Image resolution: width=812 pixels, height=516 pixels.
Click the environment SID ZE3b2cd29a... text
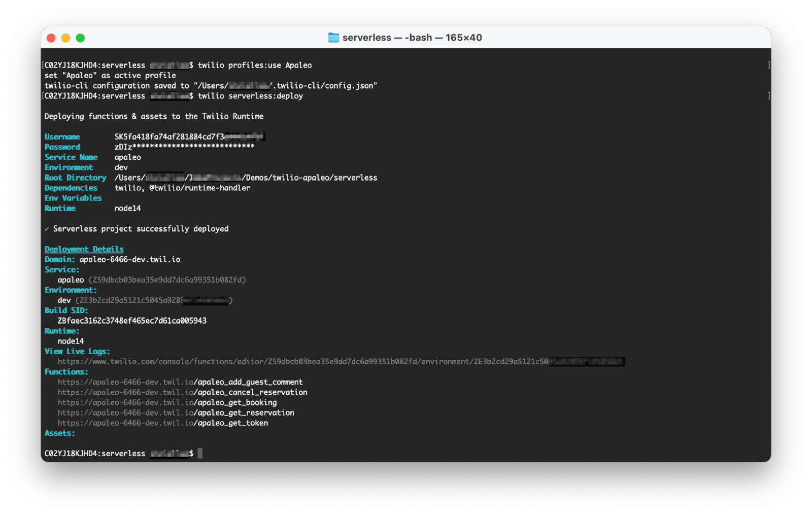click(154, 300)
